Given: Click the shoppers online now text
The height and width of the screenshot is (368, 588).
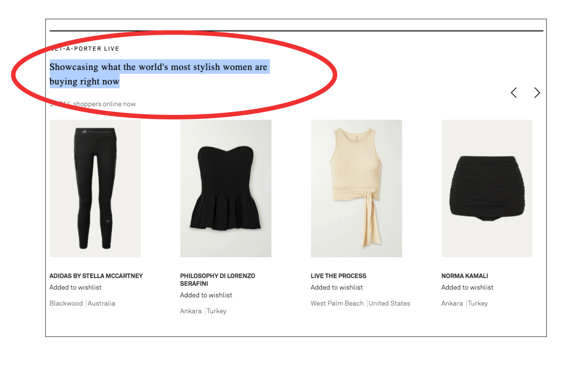Looking at the screenshot, I should (x=93, y=104).
